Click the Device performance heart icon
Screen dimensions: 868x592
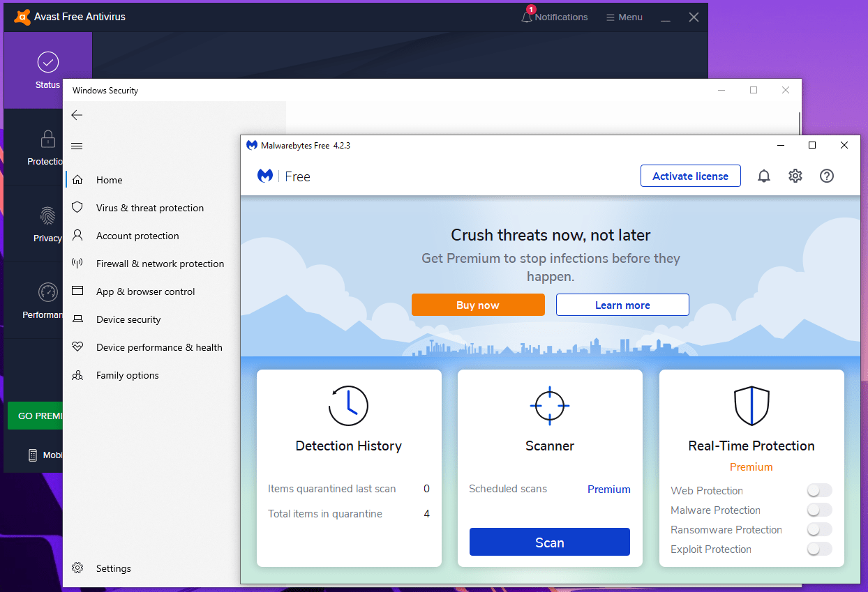click(77, 347)
